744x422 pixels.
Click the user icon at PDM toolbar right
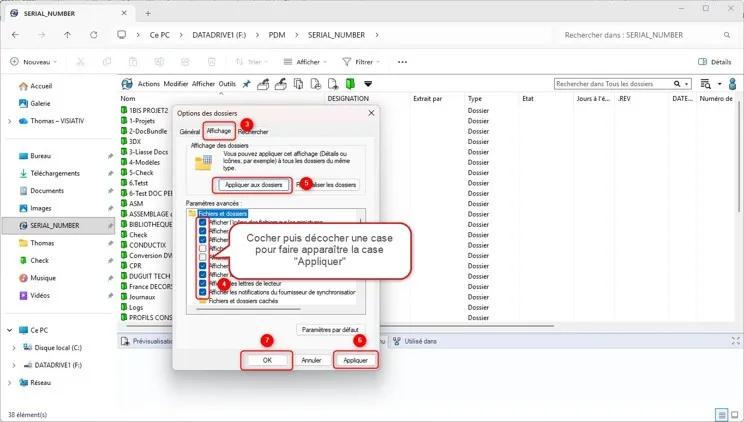(x=733, y=84)
